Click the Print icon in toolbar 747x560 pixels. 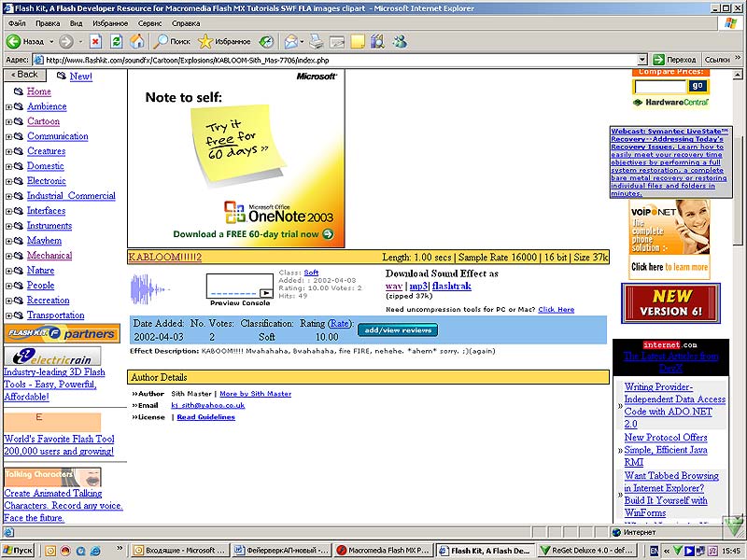tap(317, 42)
